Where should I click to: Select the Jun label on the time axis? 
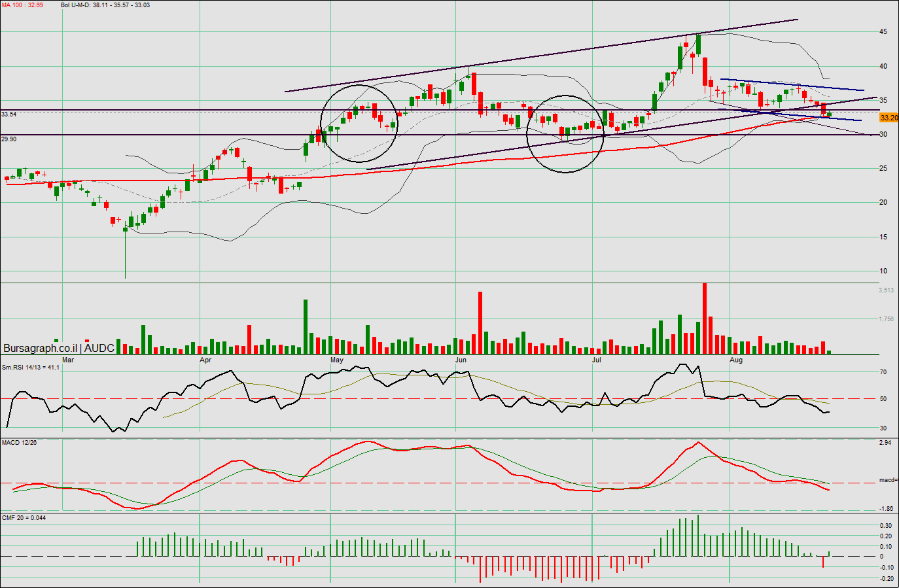pyautogui.click(x=461, y=360)
